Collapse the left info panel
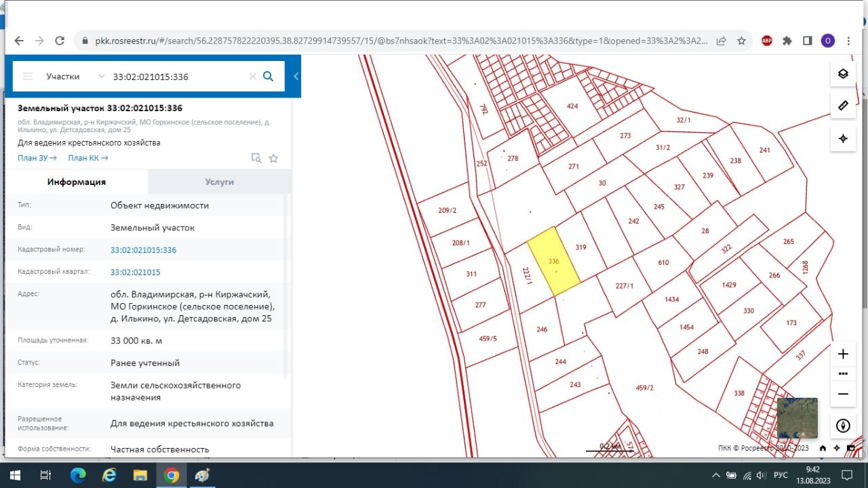 point(296,77)
